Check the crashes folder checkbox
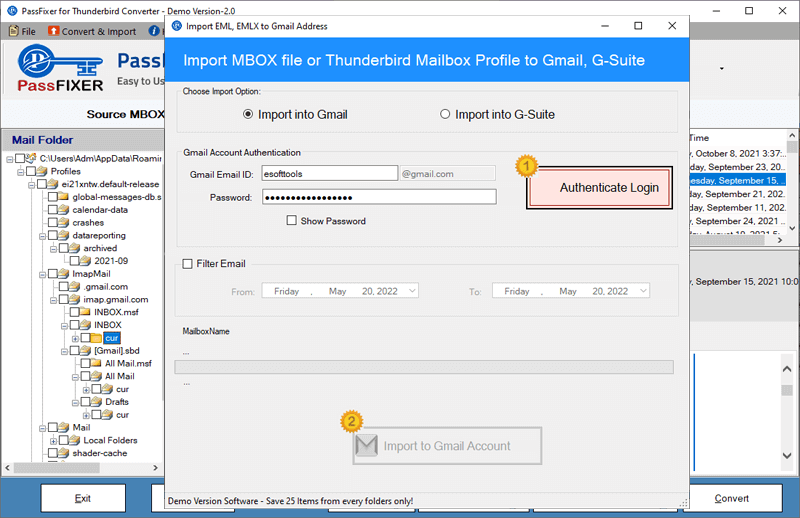This screenshot has width=800, height=518. (53, 223)
